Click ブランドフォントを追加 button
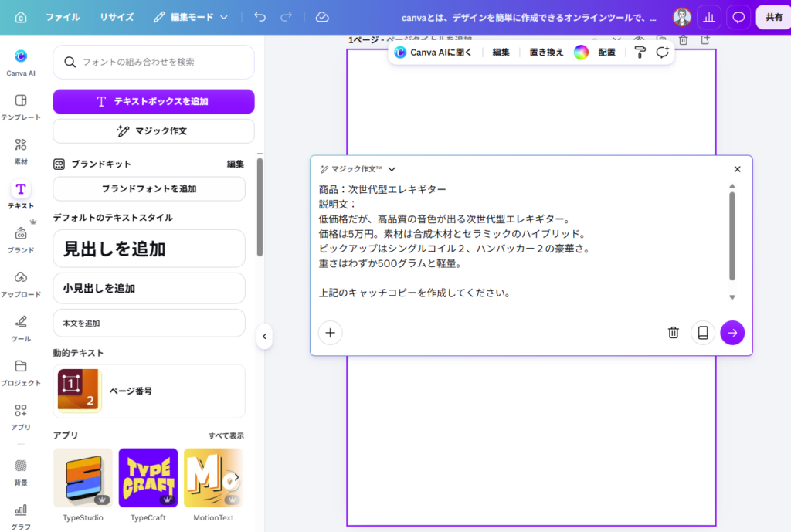The width and height of the screenshot is (791, 532). pos(149,188)
